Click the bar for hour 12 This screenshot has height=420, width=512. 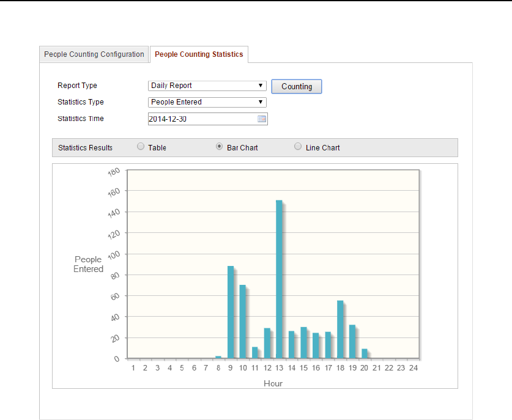tap(267, 343)
